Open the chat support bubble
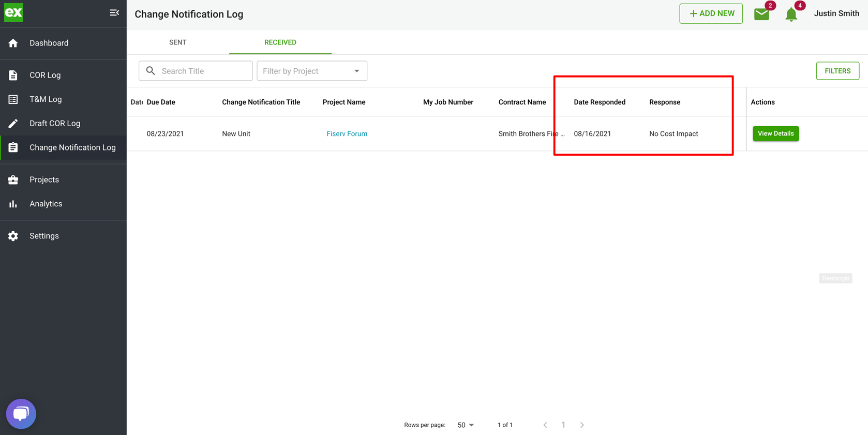 [x=21, y=414]
